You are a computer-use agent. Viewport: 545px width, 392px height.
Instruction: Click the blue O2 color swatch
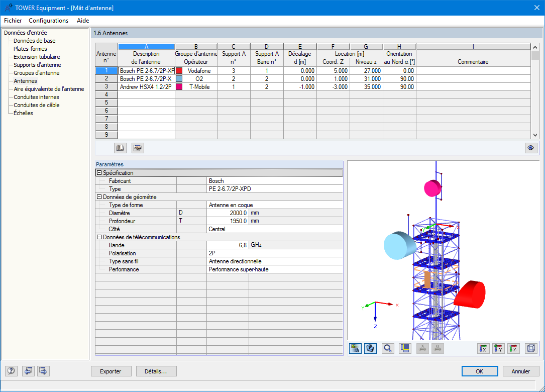pyautogui.click(x=179, y=78)
